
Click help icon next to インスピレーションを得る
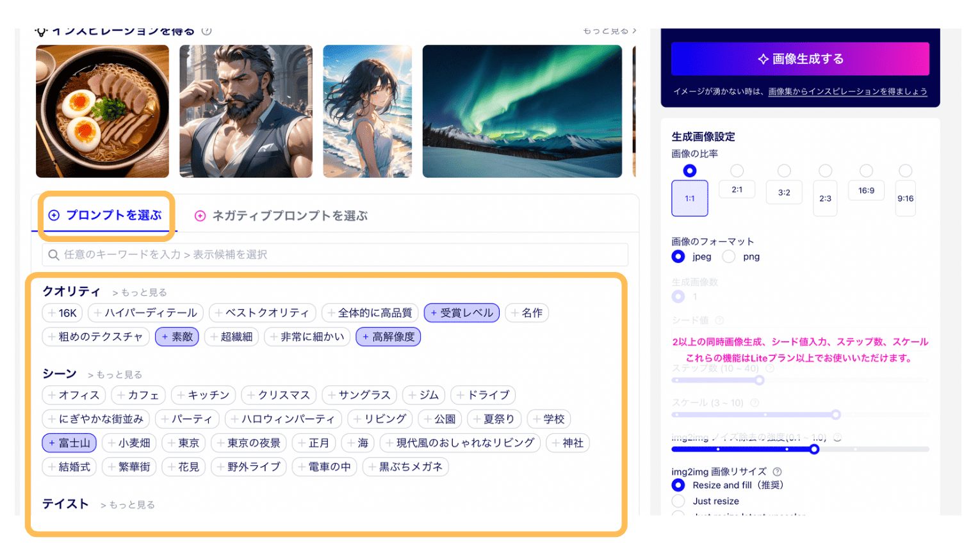point(206,31)
